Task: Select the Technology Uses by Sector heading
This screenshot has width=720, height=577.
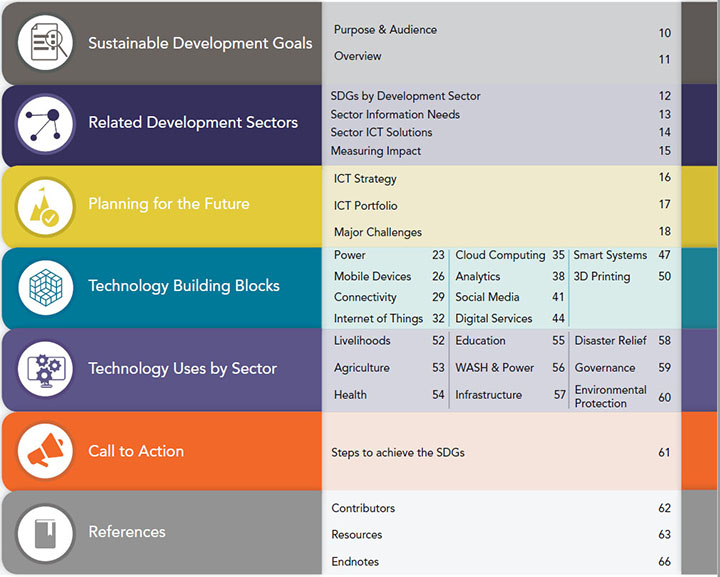Action: click(x=182, y=369)
